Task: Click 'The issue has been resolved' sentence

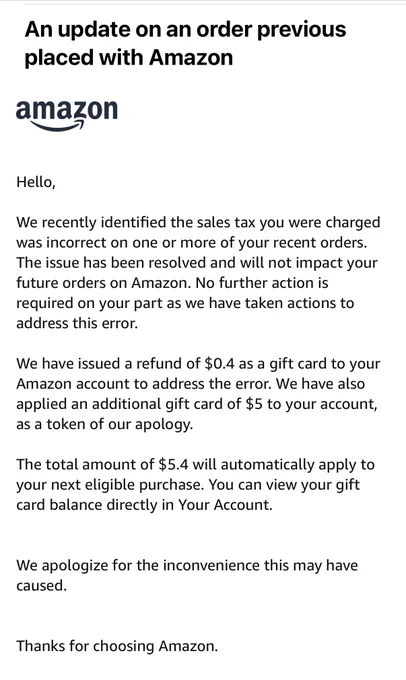Action: pyautogui.click(x=111, y=262)
